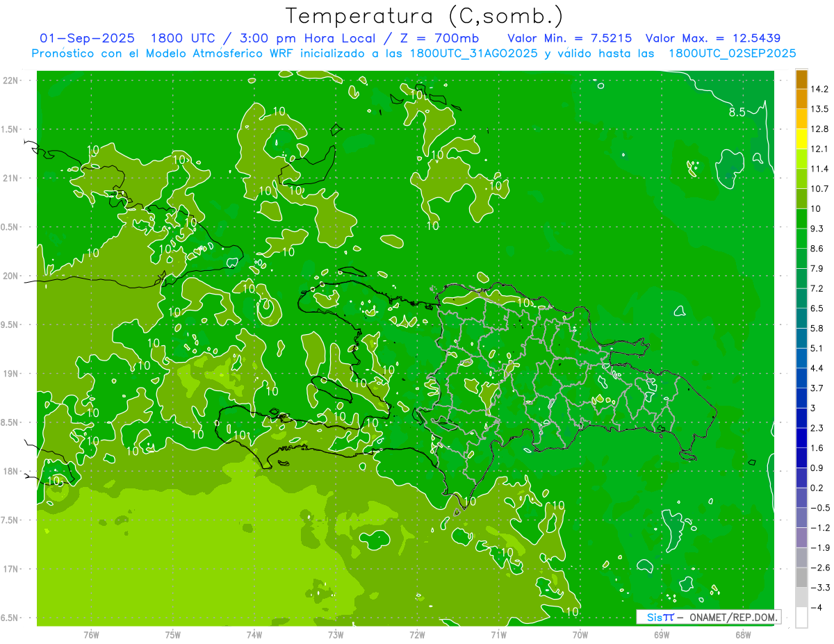Click the init time "1800UTC_31AGO2025"
Screen dimensions: 834x644
pyautogui.click(x=473, y=53)
